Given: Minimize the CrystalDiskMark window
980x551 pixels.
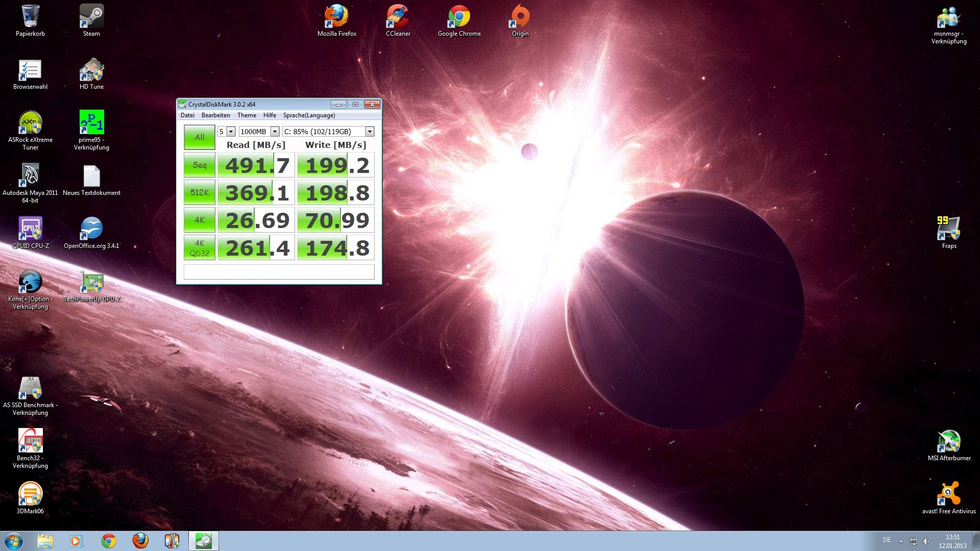Looking at the screenshot, I should (x=338, y=104).
